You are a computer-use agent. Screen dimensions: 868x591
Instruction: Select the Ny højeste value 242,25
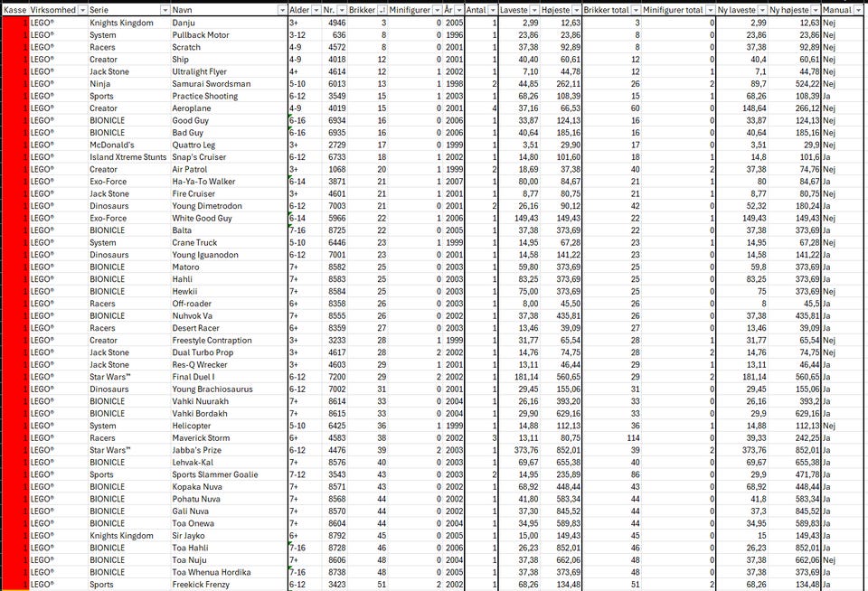click(x=794, y=437)
